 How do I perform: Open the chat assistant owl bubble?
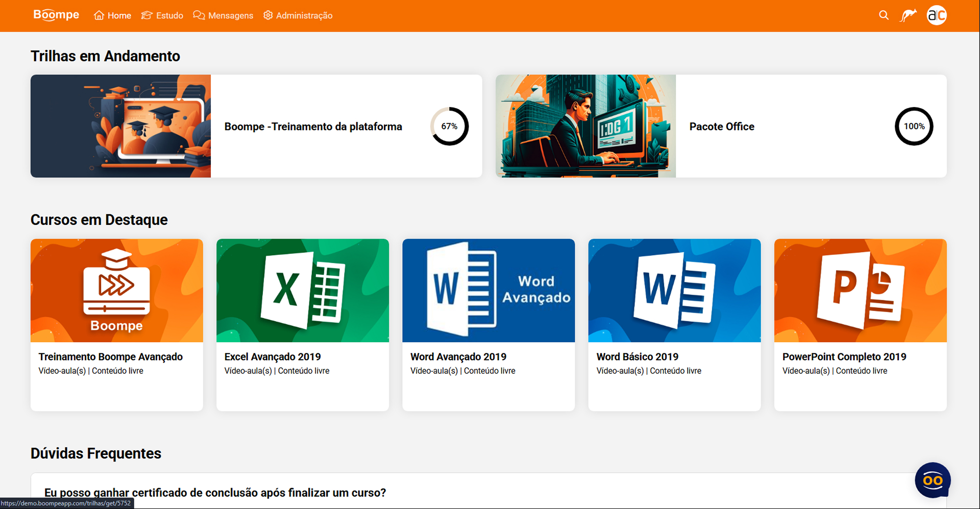(933, 480)
